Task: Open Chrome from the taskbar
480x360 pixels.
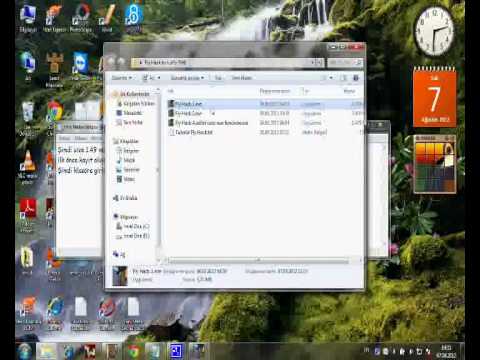Action: pos(134,352)
